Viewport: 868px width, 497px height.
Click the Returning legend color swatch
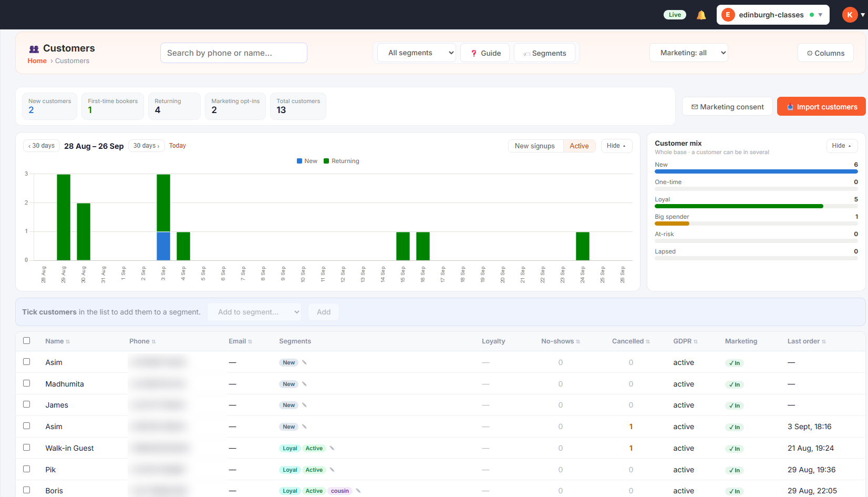[x=326, y=161]
